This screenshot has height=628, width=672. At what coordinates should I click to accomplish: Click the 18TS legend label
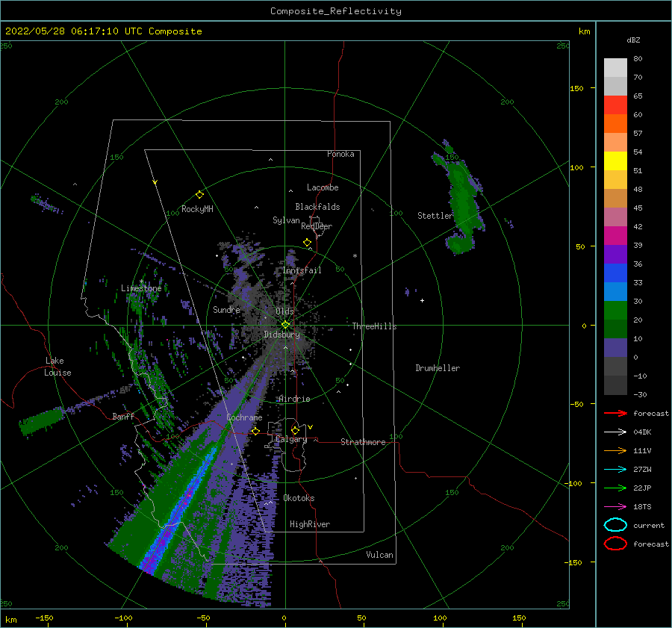[642, 507]
